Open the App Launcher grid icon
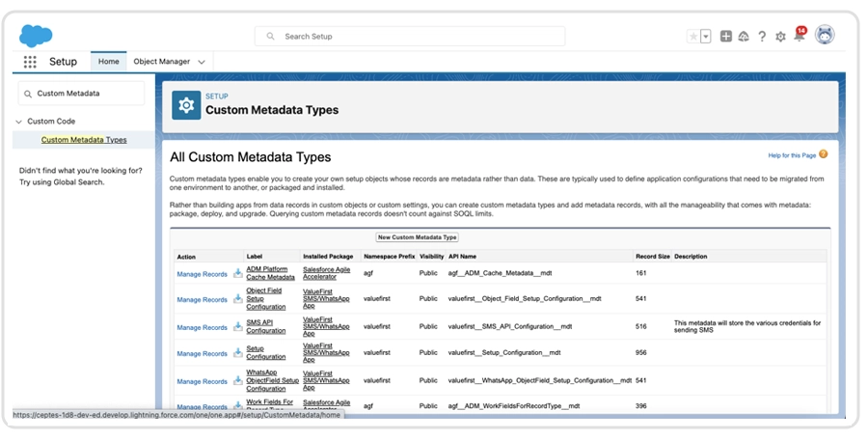Viewport: 868px width, 440px height. click(30, 62)
